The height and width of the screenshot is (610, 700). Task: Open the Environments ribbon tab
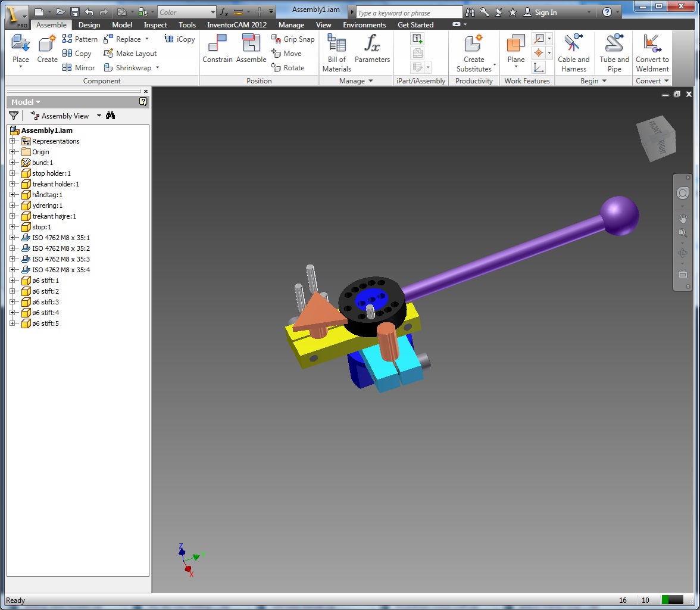pos(364,24)
